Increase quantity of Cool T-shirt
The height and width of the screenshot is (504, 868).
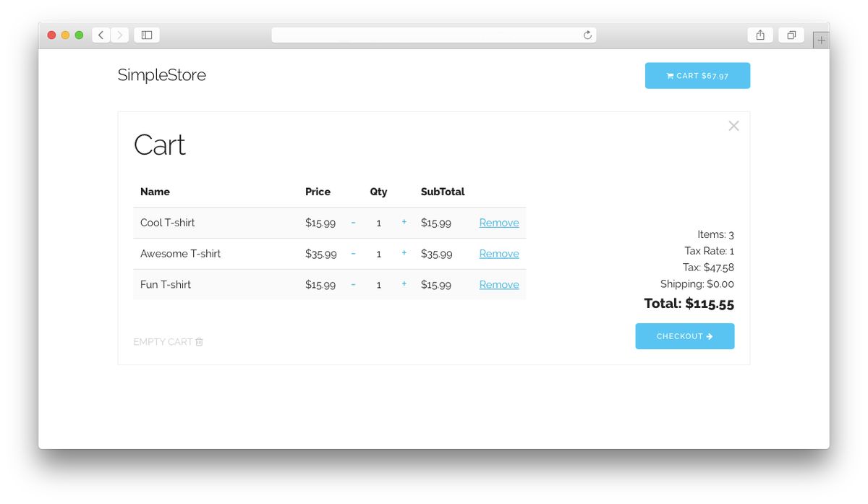click(404, 223)
